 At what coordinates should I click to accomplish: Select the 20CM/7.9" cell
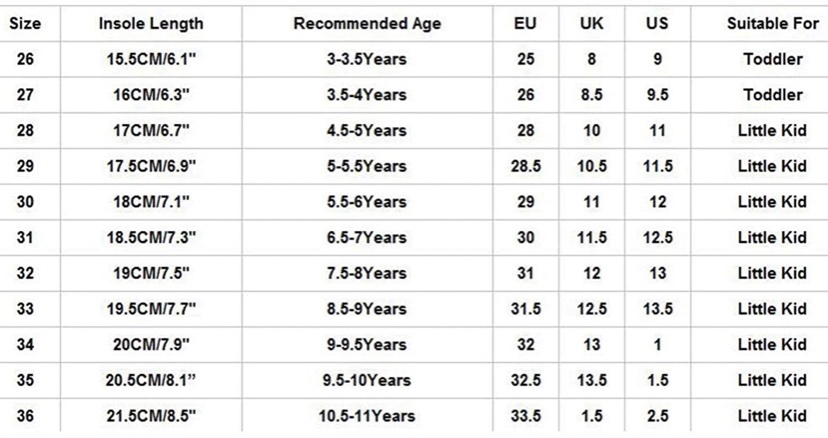click(x=151, y=344)
